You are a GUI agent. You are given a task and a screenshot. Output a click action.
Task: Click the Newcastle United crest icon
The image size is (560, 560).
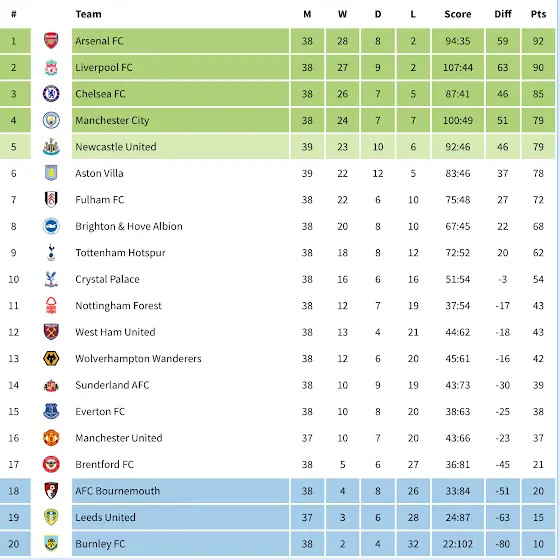51,146
